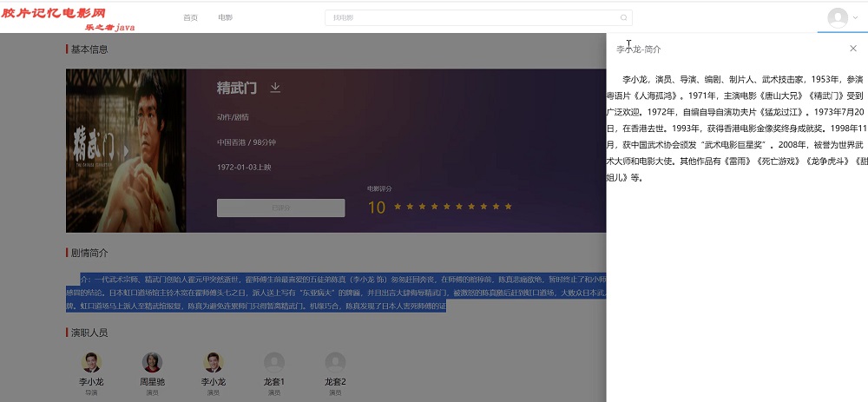868x402 pixels.
Task: Click the actor 李小龙 avatar (third cast member)
Action: coord(213,362)
